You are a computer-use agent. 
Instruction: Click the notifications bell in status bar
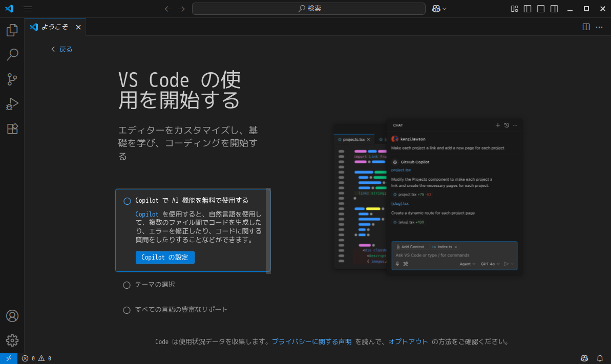[x=600, y=358]
